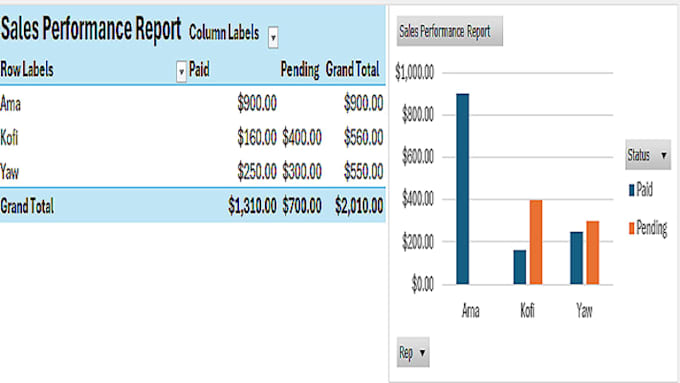Select Kofi's Pending orange bar
This screenshot has height=383, width=680.
(x=536, y=242)
